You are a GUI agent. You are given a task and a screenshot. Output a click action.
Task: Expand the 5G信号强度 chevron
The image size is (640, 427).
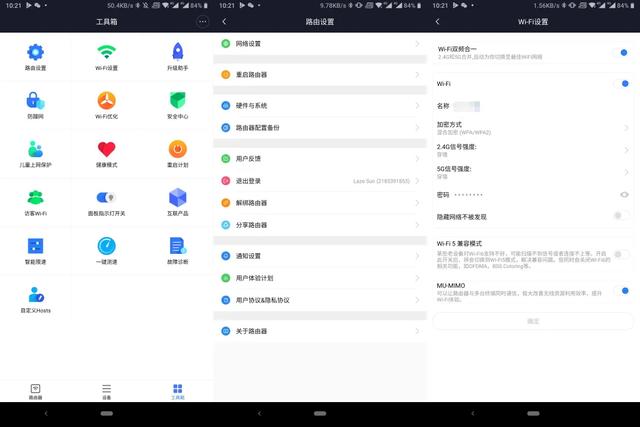(626, 172)
